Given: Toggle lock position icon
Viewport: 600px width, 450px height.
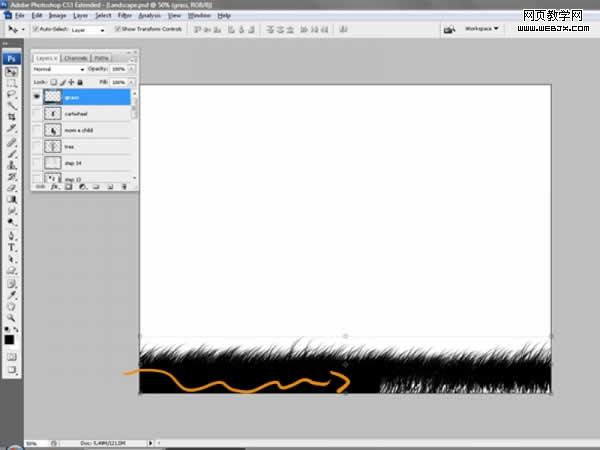Looking at the screenshot, I should [x=71, y=82].
